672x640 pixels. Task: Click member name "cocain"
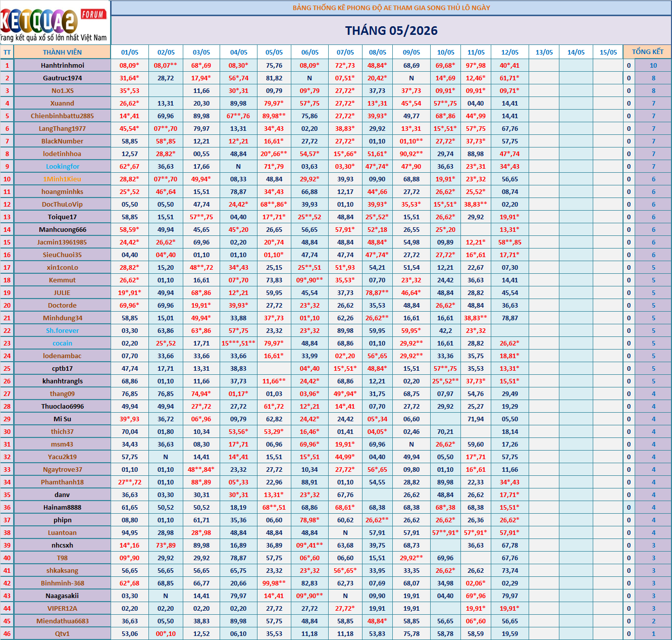pyautogui.click(x=63, y=343)
